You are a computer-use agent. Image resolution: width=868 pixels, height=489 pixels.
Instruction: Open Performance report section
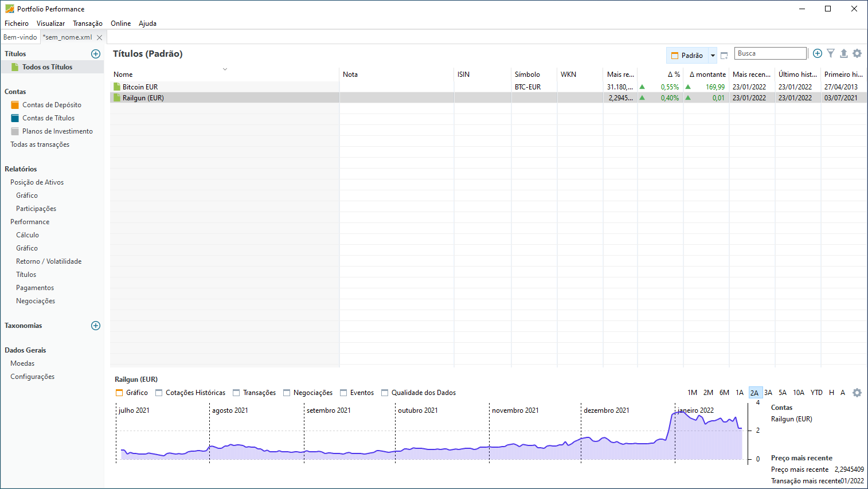[x=30, y=222]
